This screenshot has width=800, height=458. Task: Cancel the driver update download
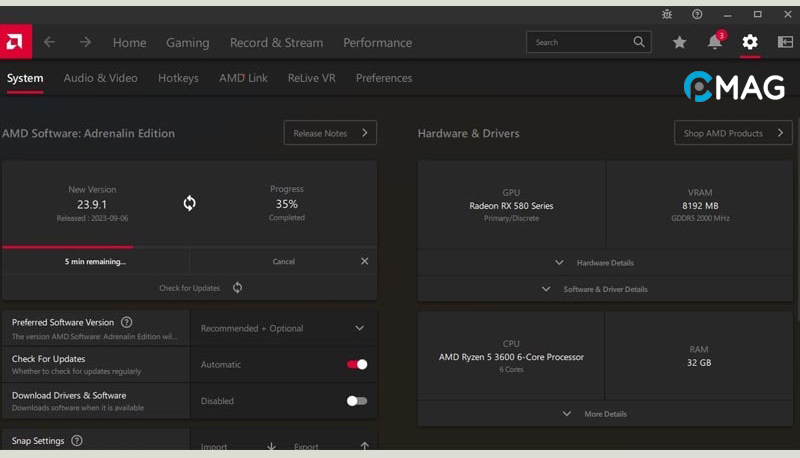(284, 262)
